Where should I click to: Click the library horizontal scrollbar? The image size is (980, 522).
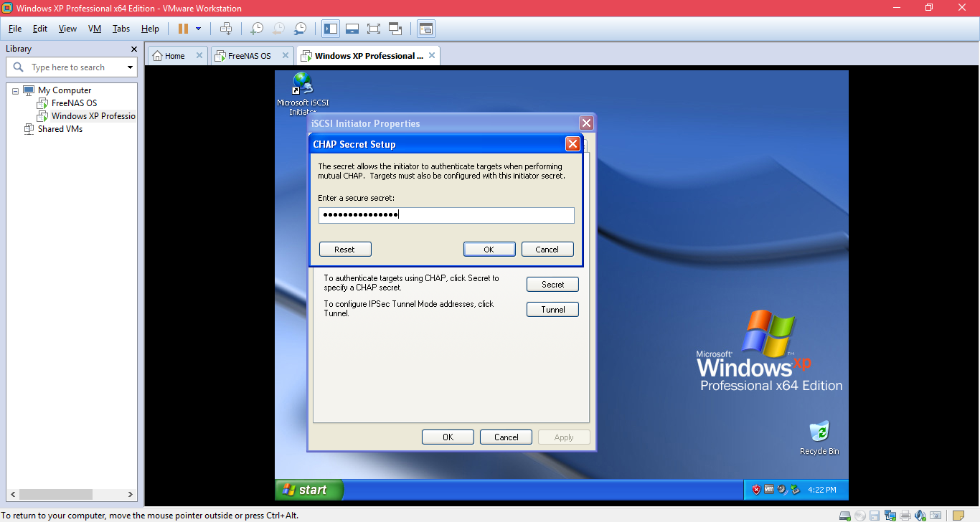pos(57,494)
